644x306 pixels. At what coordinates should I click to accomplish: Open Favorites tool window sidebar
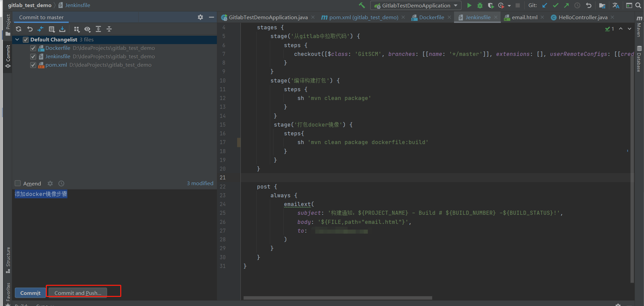8,294
